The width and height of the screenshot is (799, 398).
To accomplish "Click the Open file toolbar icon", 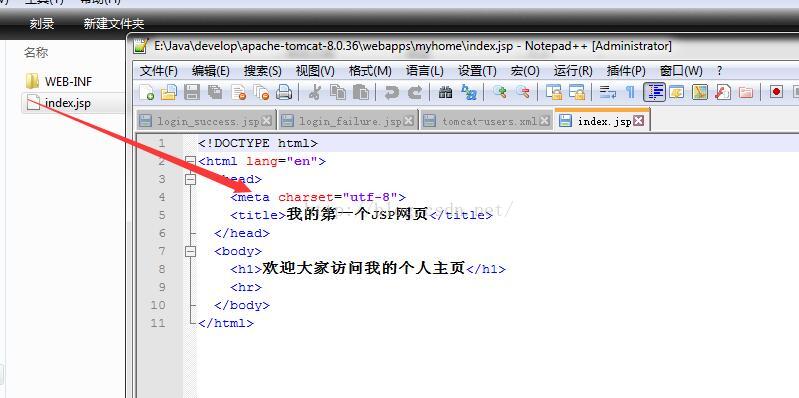I will pos(169,92).
